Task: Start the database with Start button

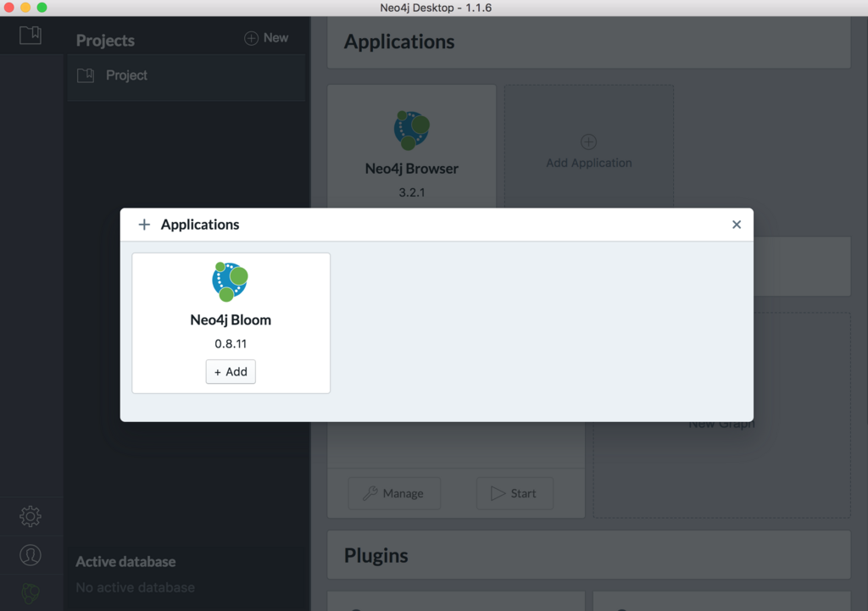Action: (x=515, y=493)
